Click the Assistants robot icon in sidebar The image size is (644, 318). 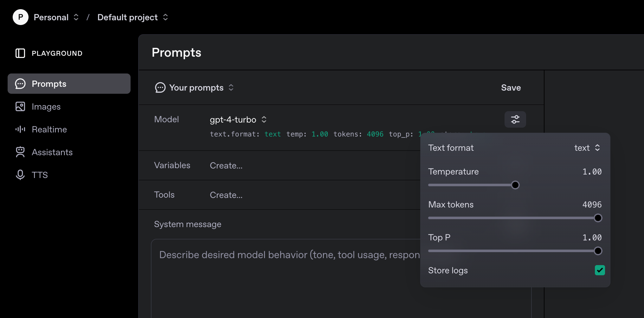click(x=20, y=152)
